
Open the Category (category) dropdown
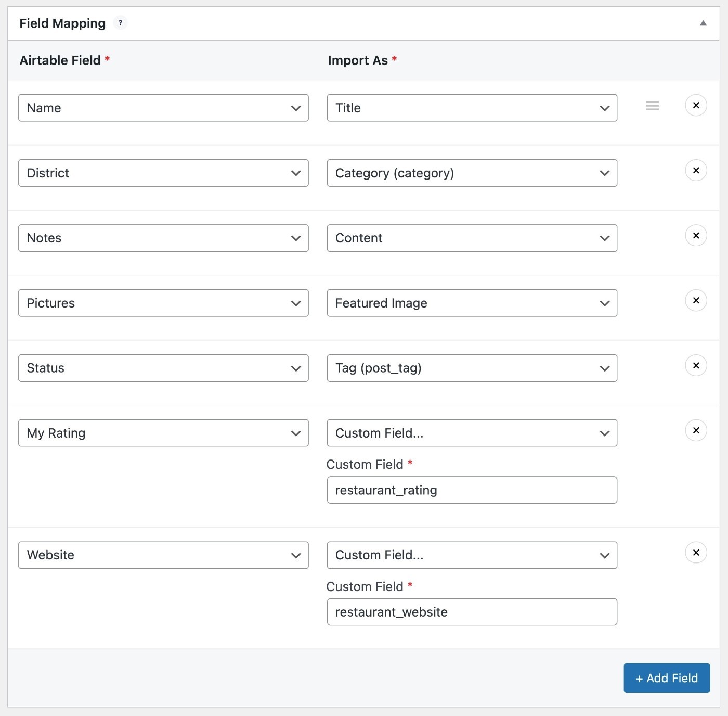pyautogui.click(x=472, y=173)
